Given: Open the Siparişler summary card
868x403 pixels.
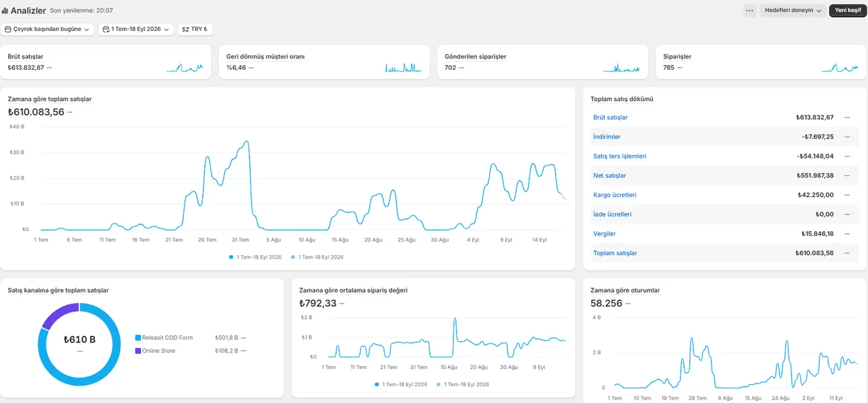Looking at the screenshot, I should [761, 62].
